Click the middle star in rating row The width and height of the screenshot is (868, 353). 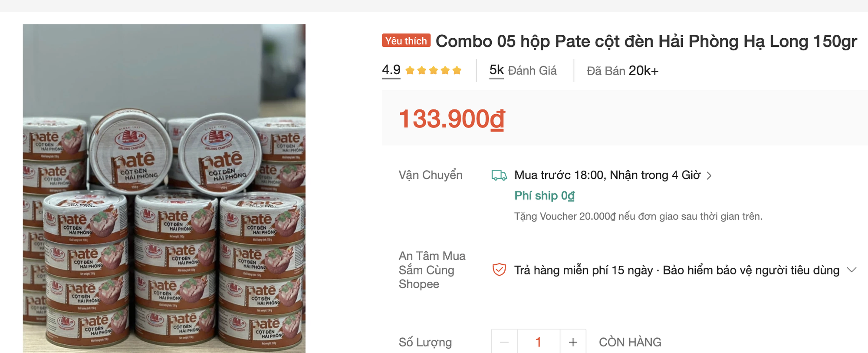point(433,70)
